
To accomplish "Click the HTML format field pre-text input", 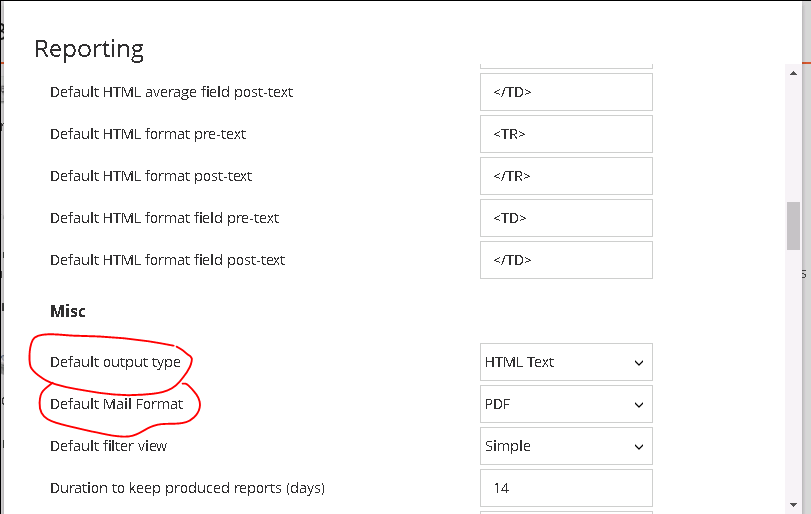I will pyautogui.click(x=566, y=218).
